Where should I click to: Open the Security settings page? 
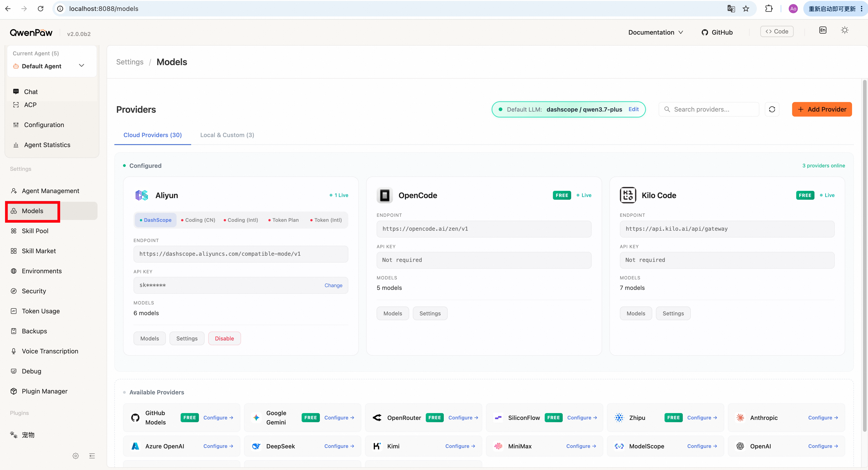pyautogui.click(x=51, y=291)
